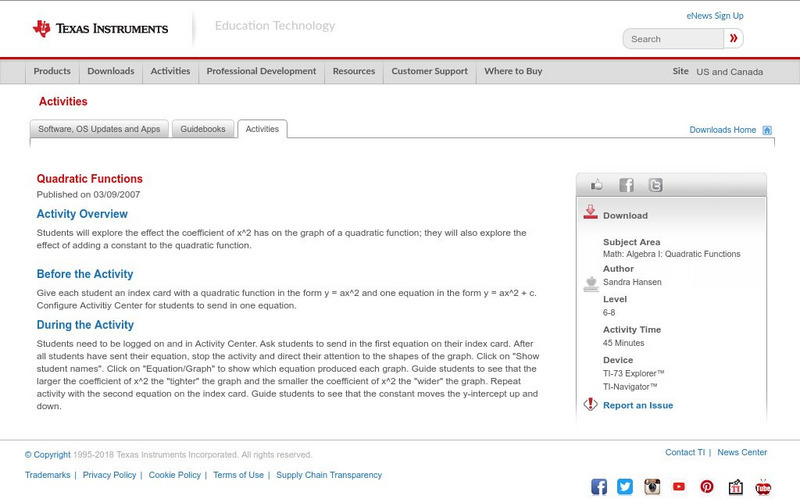Open the Cookie Policy link

point(174,475)
